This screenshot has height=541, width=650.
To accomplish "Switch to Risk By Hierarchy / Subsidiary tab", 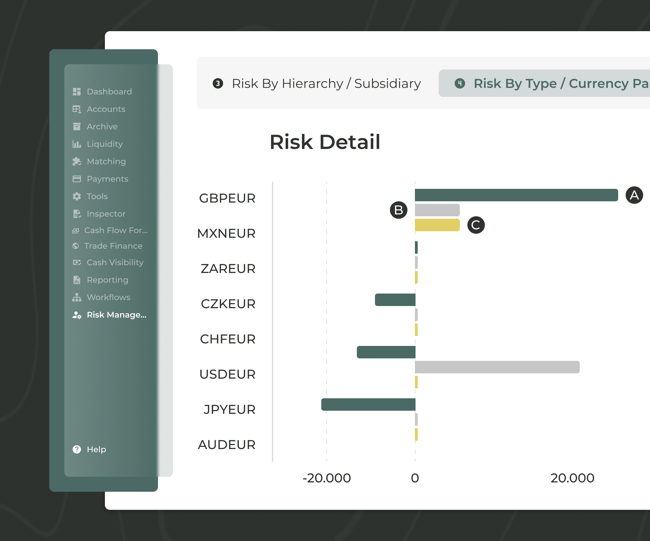I will [317, 83].
